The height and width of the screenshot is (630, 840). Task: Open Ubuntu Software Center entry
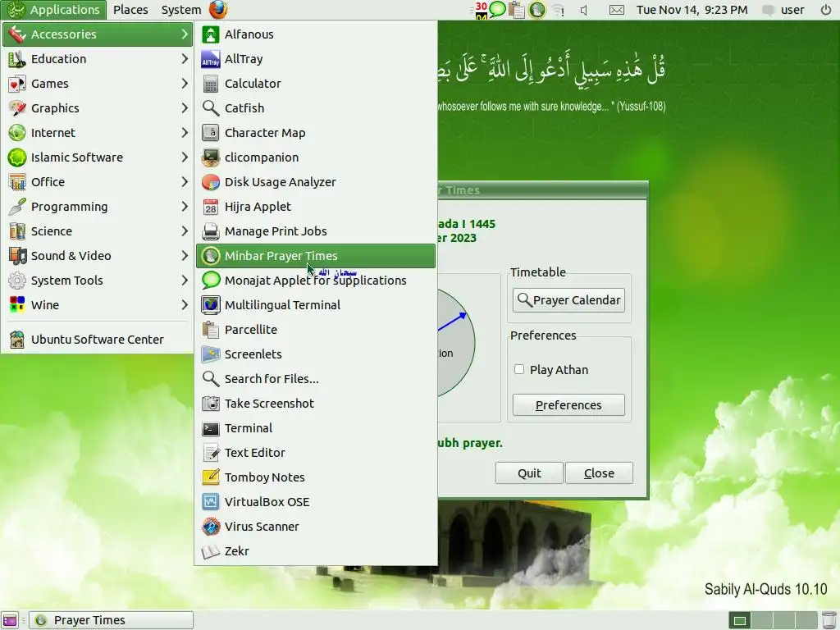pyautogui.click(x=98, y=340)
